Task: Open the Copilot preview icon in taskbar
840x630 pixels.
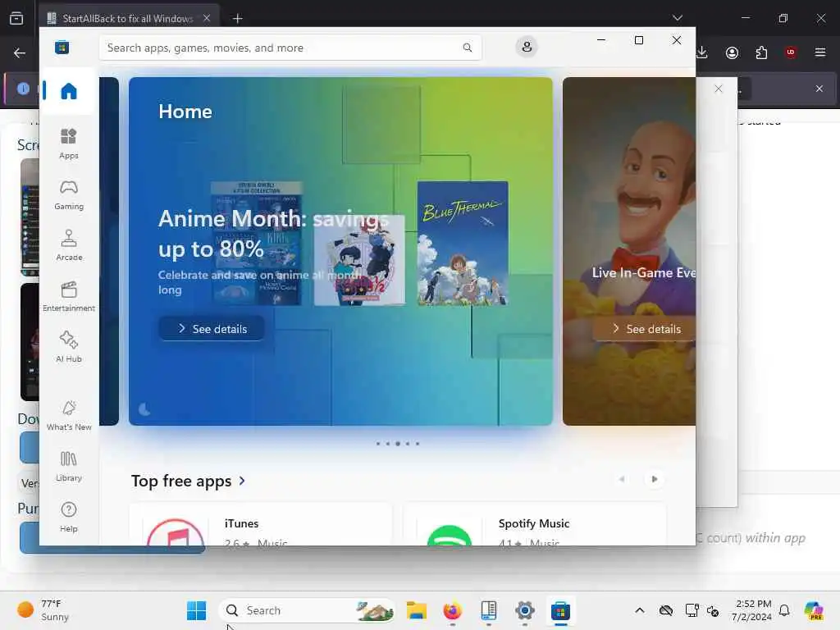Action: point(814,610)
